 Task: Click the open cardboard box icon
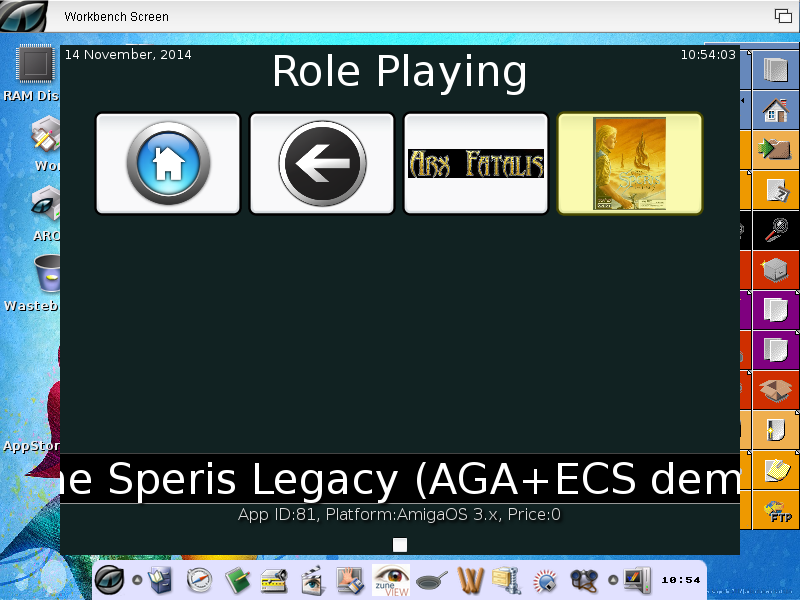tap(776, 389)
